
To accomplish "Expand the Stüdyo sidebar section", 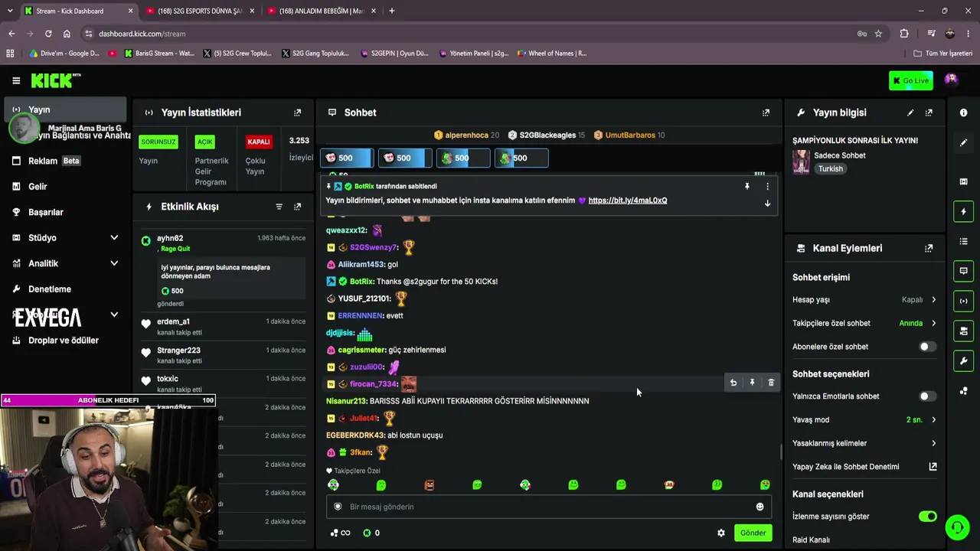I will click(114, 238).
